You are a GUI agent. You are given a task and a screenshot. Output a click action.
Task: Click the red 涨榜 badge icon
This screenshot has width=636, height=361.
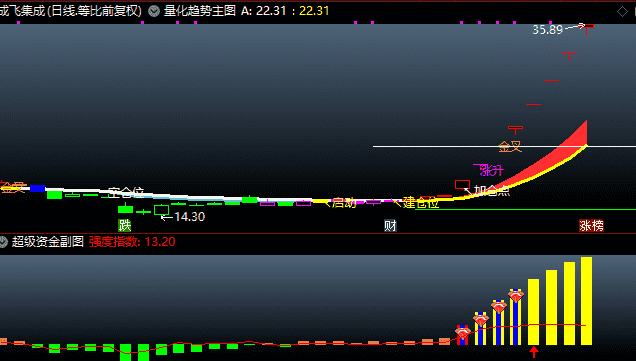point(591,226)
